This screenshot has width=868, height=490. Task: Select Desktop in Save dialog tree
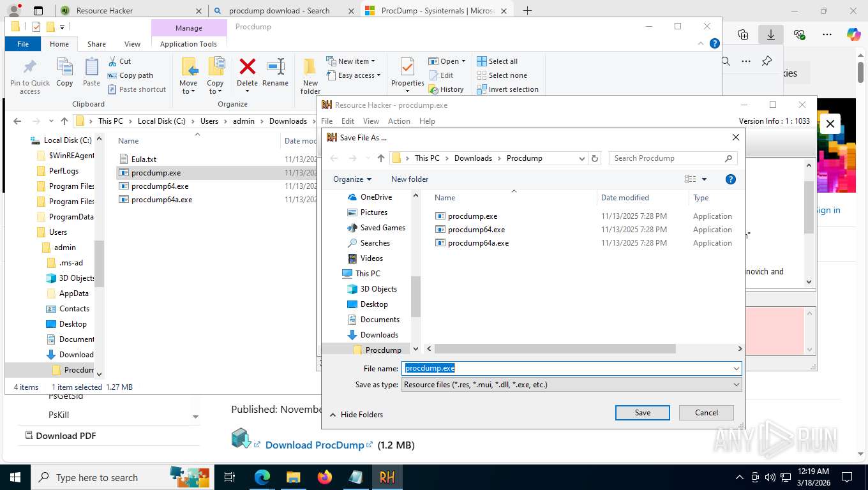point(374,304)
